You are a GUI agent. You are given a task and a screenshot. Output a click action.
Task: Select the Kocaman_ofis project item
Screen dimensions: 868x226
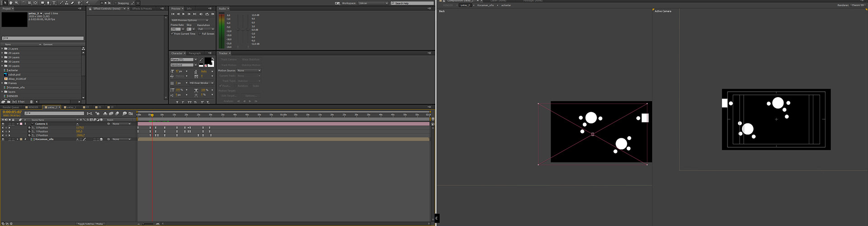tap(16, 88)
